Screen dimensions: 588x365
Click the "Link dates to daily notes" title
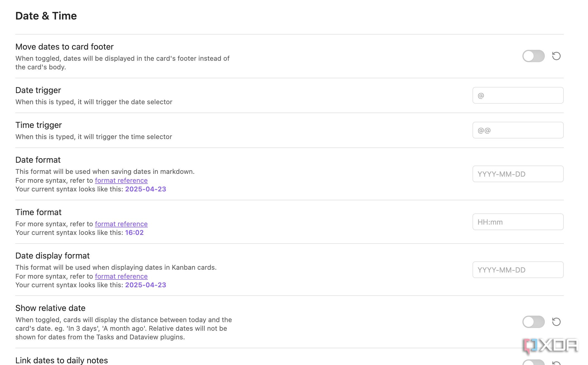pos(62,360)
